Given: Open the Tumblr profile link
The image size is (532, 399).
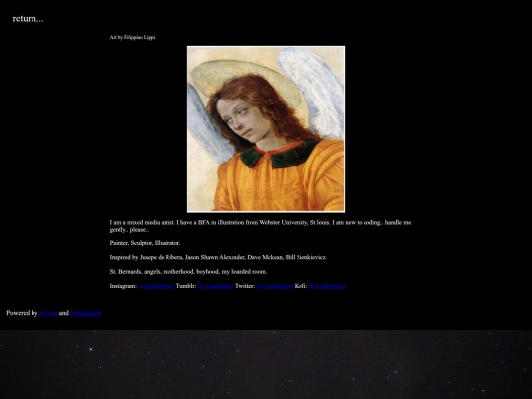Looking at the screenshot, I should 216,286.
